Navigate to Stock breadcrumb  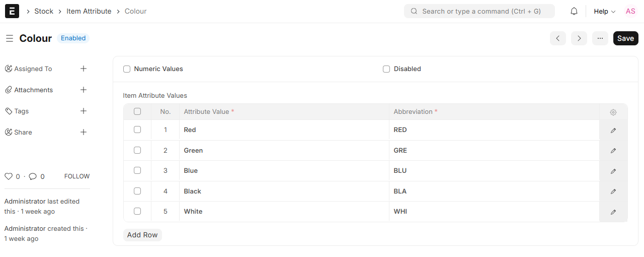44,11
